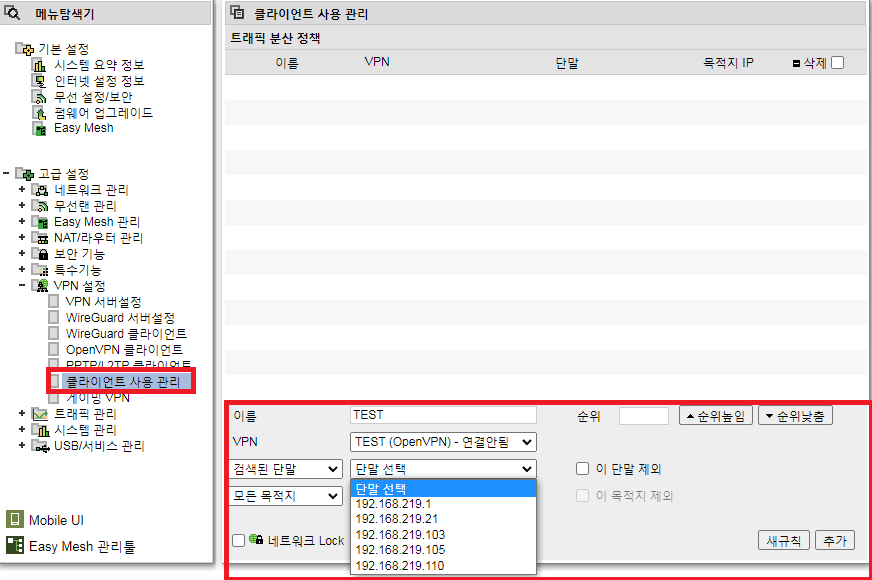
Task: Click the 네트워크 관리 icon
Action: point(40,190)
